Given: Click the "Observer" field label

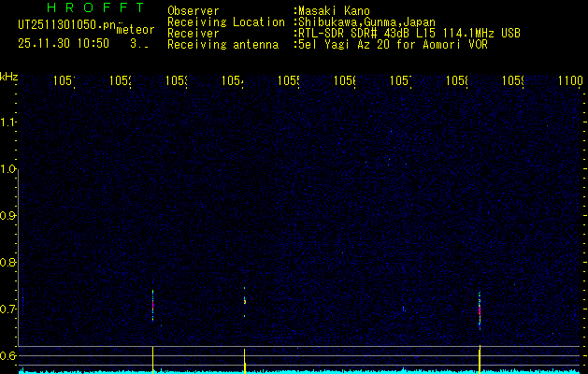Looking at the screenshot, I should pyautogui.click(x=194, y=11).
